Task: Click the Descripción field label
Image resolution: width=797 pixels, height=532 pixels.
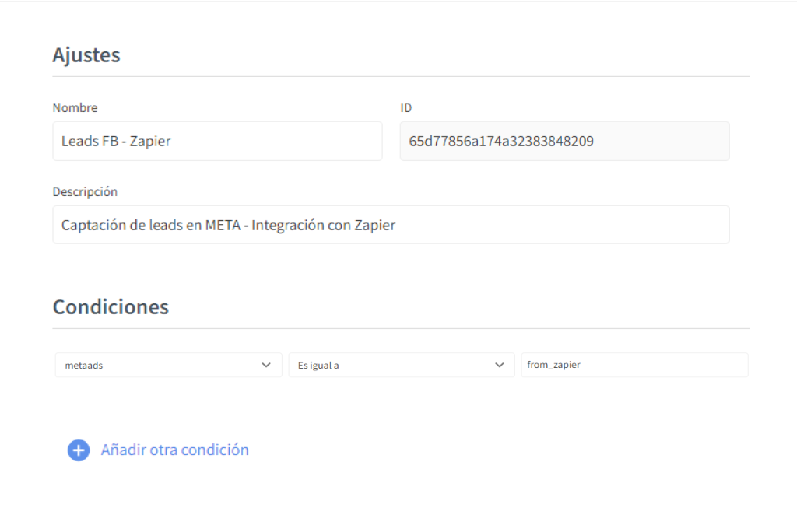Action: click(x=85, y=191)
